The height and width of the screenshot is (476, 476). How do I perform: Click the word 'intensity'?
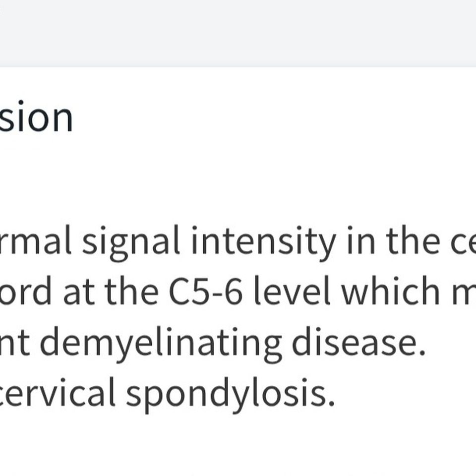263,243
